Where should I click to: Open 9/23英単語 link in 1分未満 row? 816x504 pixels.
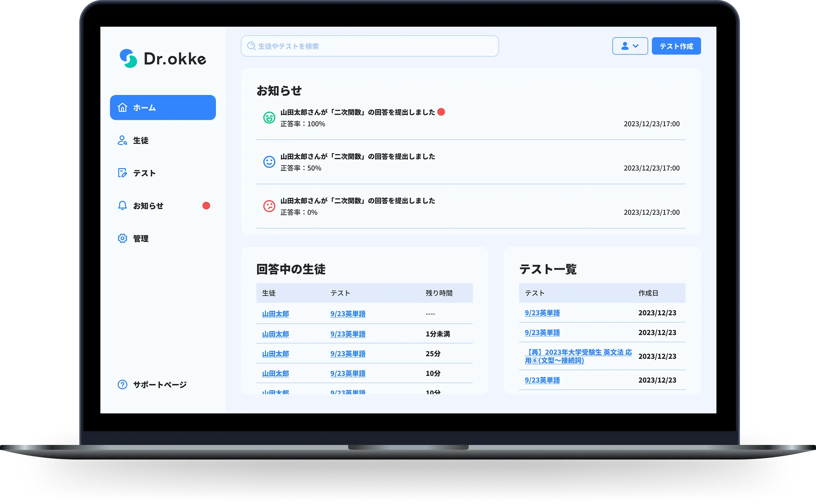[x=348, y=334]
